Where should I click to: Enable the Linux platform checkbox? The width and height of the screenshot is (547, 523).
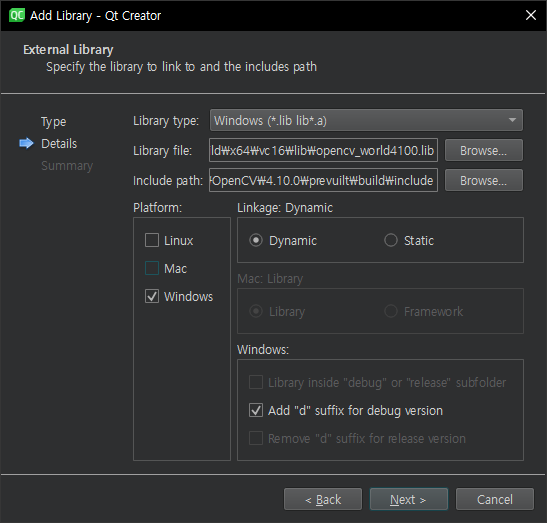click(x=152, y=240)
